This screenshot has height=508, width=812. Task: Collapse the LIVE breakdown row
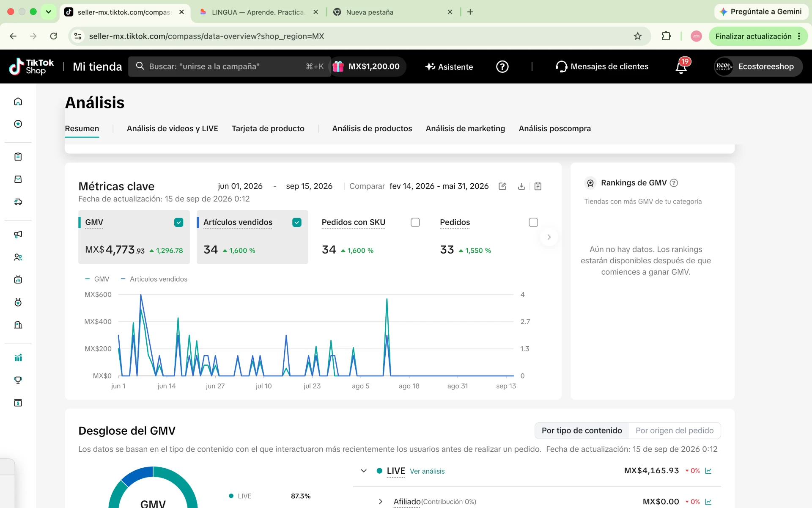click(363, 471)
